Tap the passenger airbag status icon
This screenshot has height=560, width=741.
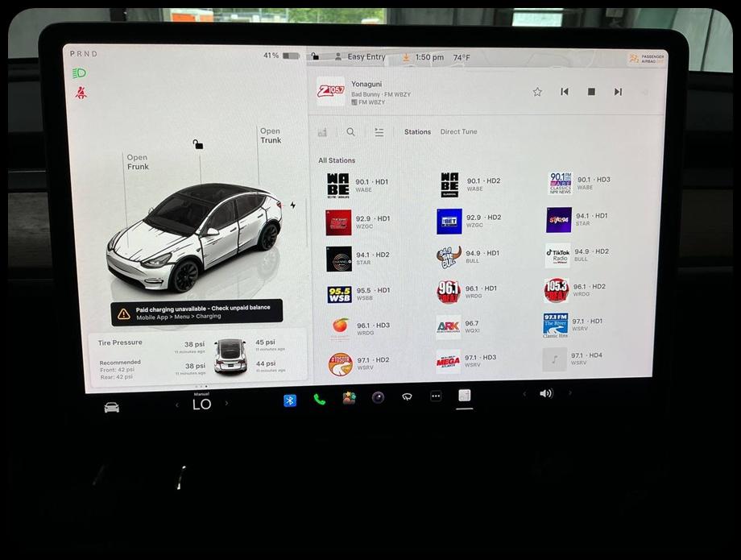(646, 59)
